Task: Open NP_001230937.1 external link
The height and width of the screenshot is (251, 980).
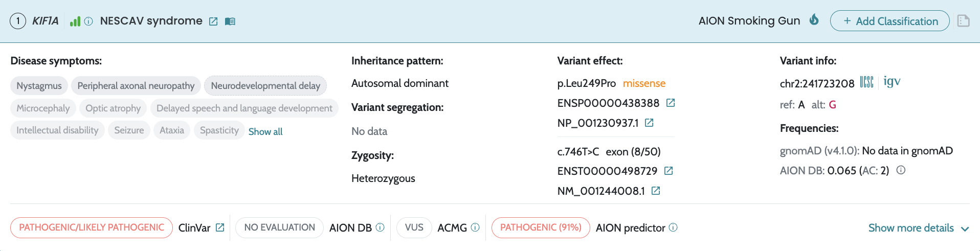Action: click(x=649, y=123)
